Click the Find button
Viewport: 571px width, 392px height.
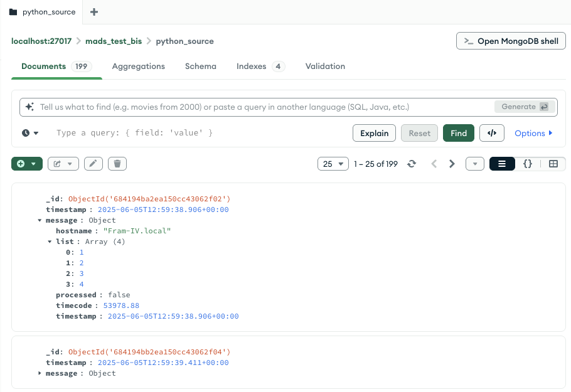458,133
